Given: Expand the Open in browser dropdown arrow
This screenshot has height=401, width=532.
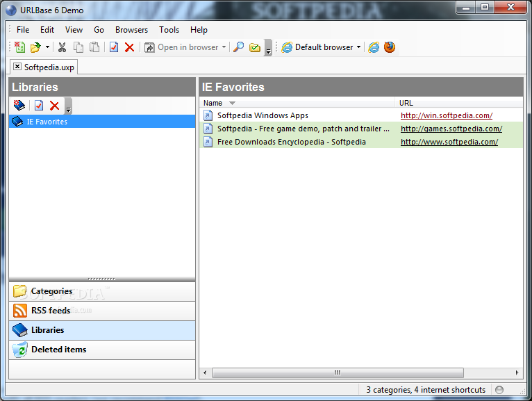Looking at the screenshot, I should (224, 47).
